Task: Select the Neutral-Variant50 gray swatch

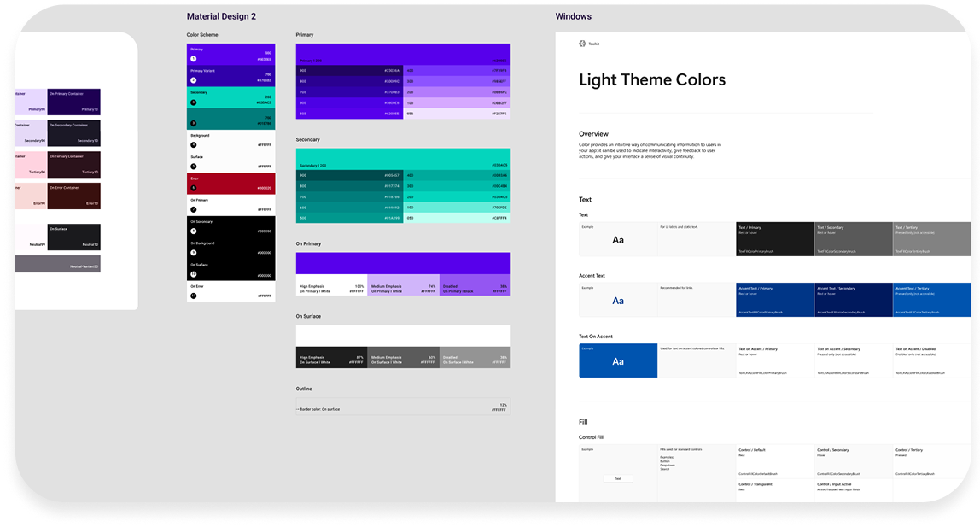Action: (x=74, y=264)
